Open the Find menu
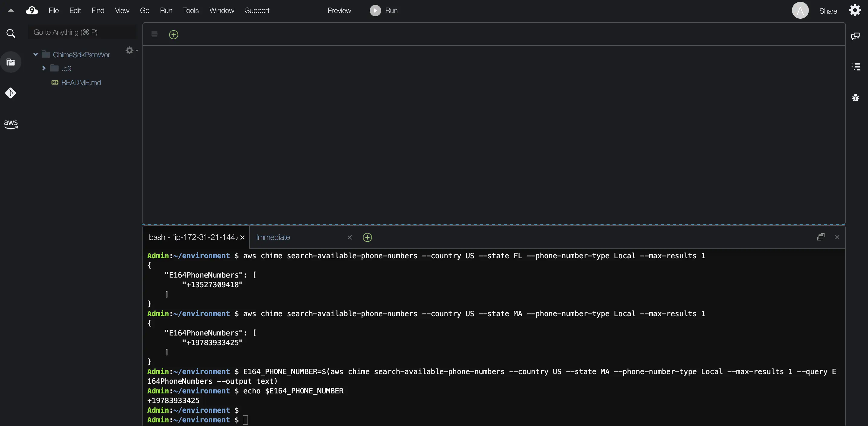868x426 pixels. click(x=98, y=11)
